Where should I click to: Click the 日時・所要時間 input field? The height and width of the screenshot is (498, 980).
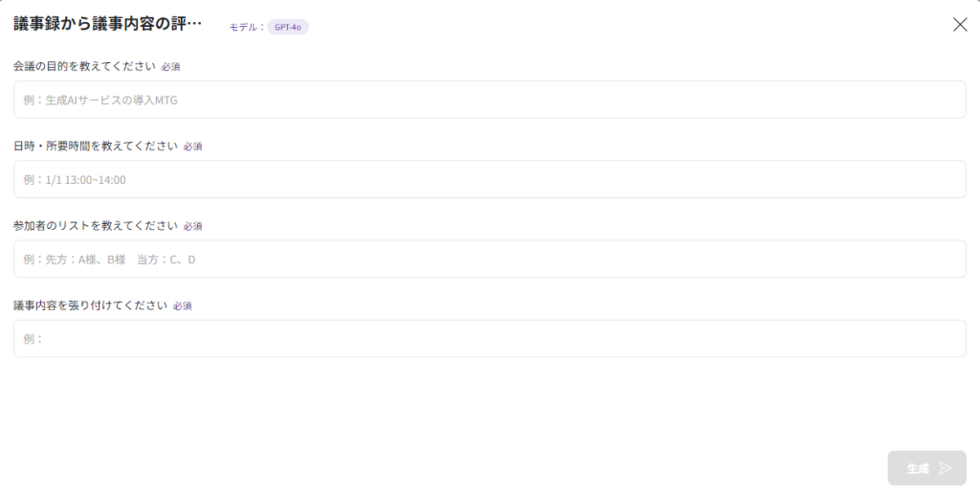pos(489,179)
